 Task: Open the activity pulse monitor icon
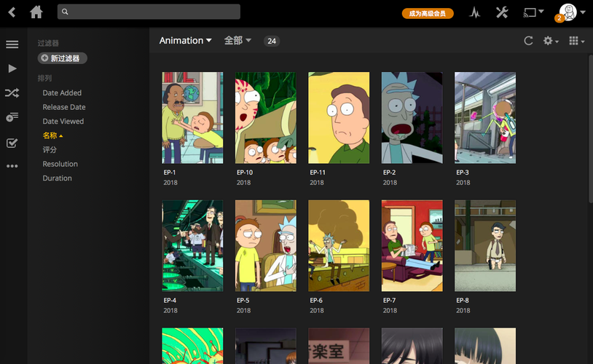[x=475, y=12]
